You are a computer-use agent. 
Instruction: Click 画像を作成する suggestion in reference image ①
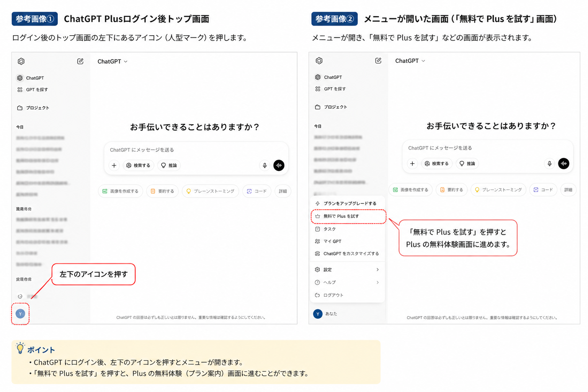pos(121,191)
